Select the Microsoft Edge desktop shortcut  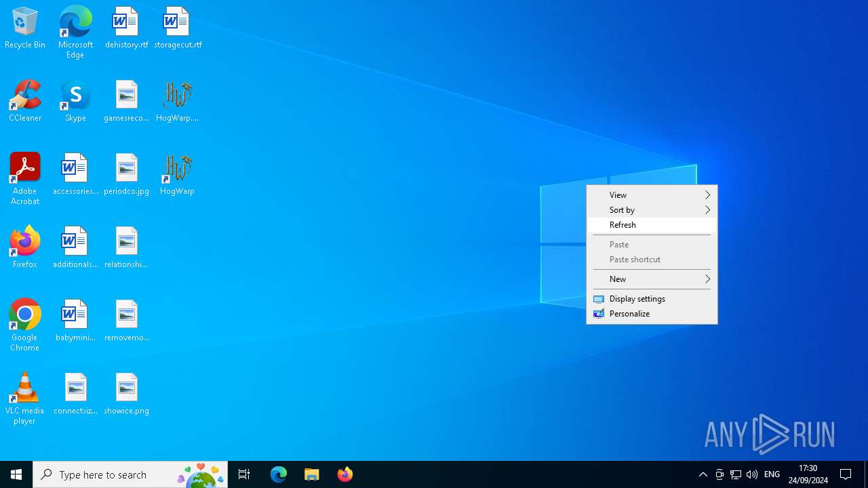pyautogui.click(x=75, y=33)
